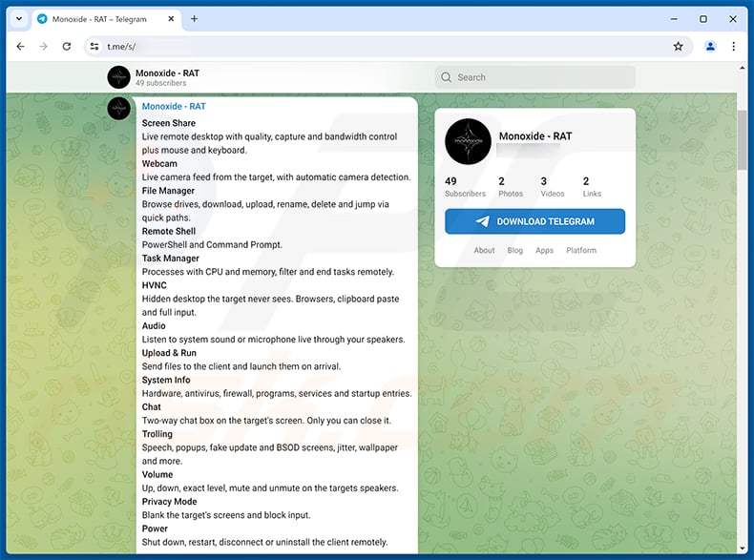Viewport: 754px width, 560px height.
Task: Open the Apps footer link
Action: (544, 250)
